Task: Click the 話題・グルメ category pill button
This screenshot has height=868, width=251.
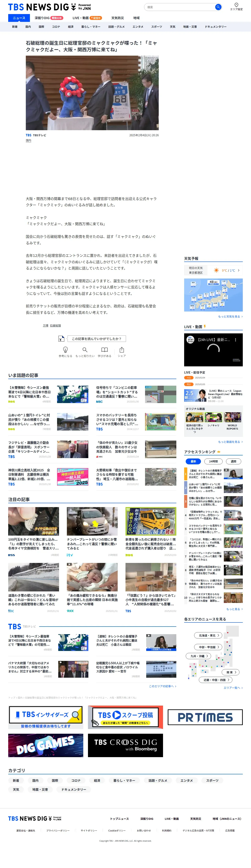Action: click(x=158, y=780)
